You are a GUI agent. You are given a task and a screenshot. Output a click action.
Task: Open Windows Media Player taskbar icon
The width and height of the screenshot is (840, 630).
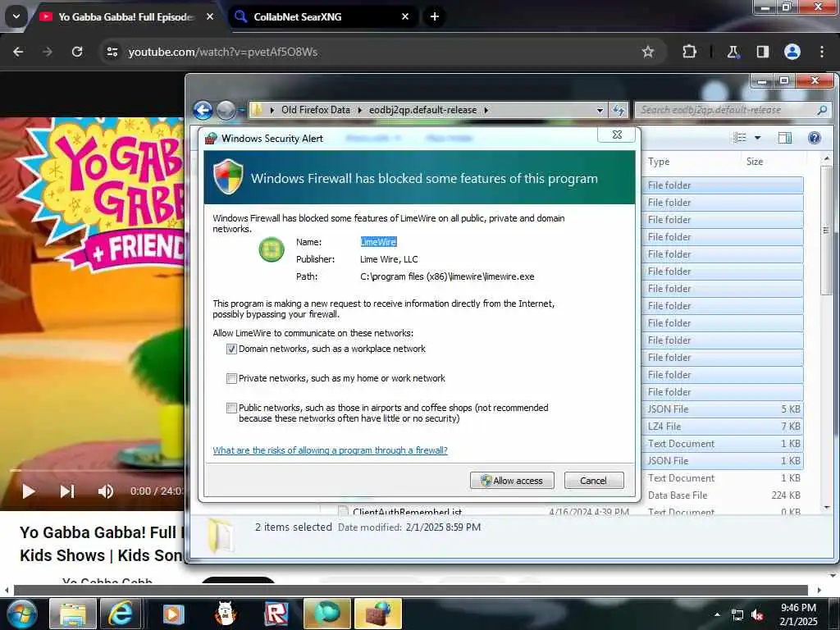coord(173,614)
